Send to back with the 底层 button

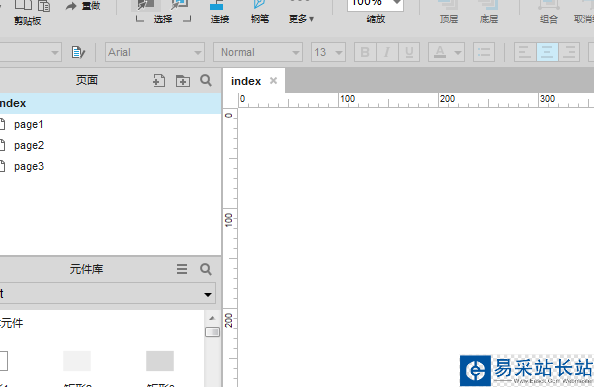click(x=489, y=11)
